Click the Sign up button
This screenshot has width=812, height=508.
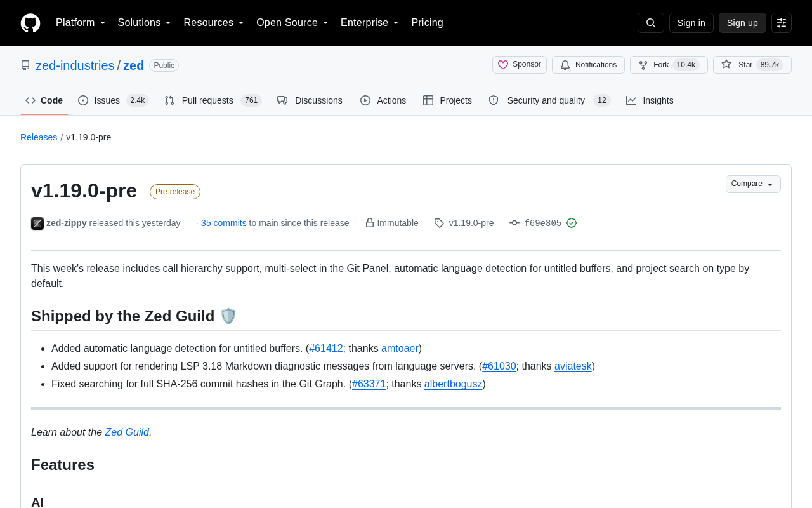[x=742, y=23]
